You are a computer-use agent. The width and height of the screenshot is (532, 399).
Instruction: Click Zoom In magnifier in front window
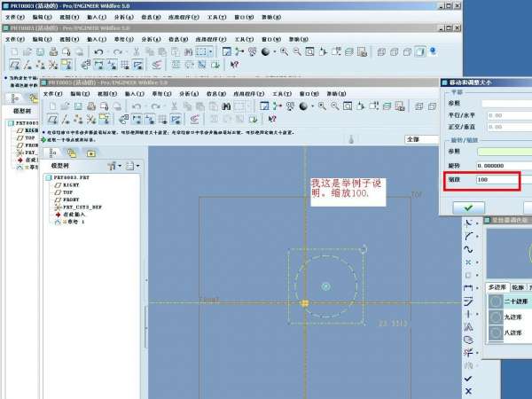click(x=322, y=106)
